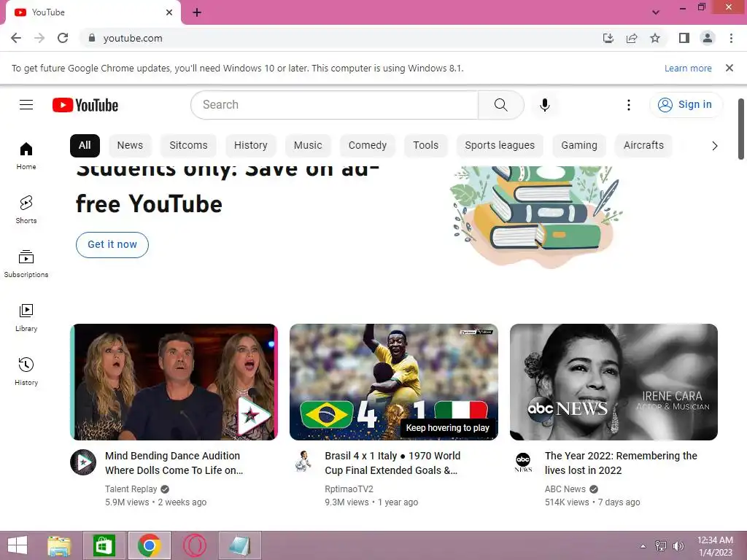
Task: Open Subscriptions in sidebar
Action: click(26, 263)
